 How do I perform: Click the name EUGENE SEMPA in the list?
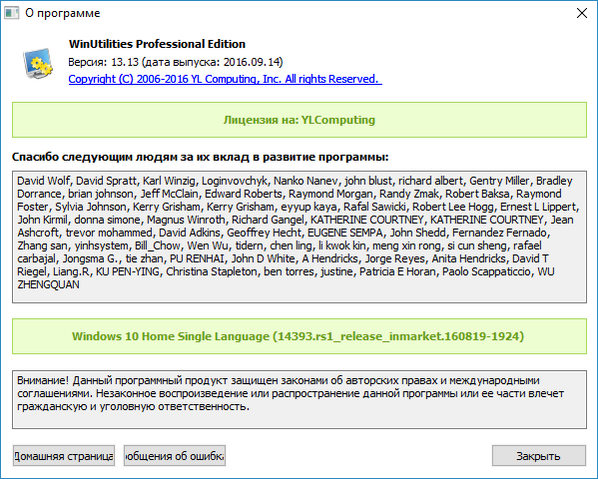coord(345,233)
